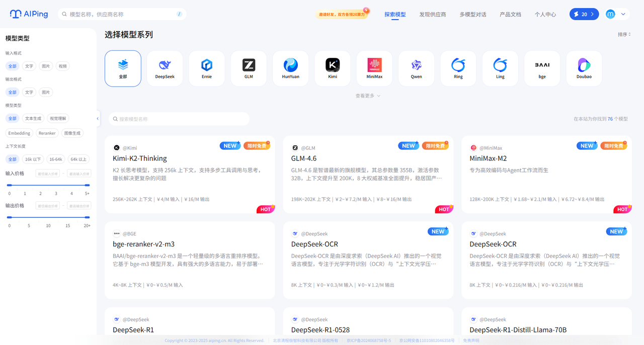Click the 免责声明 footer link
This screenshot has width=644, height=345.
coord(471,340)
